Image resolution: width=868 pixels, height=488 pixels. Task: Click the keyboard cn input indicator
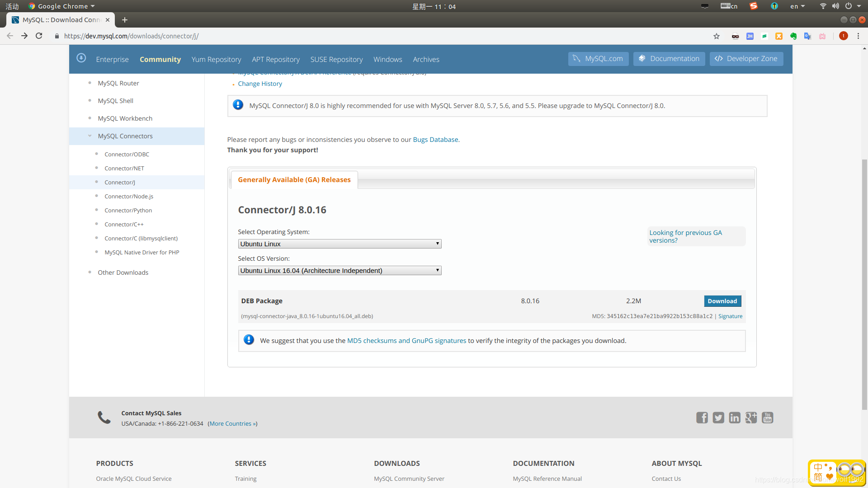coord(729,6)
